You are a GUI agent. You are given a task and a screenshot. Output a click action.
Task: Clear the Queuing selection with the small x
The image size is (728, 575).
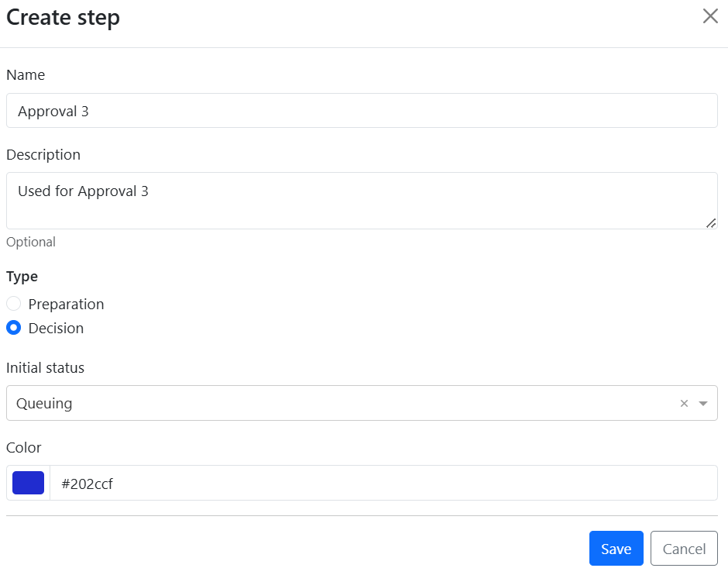tap(684, 403)
